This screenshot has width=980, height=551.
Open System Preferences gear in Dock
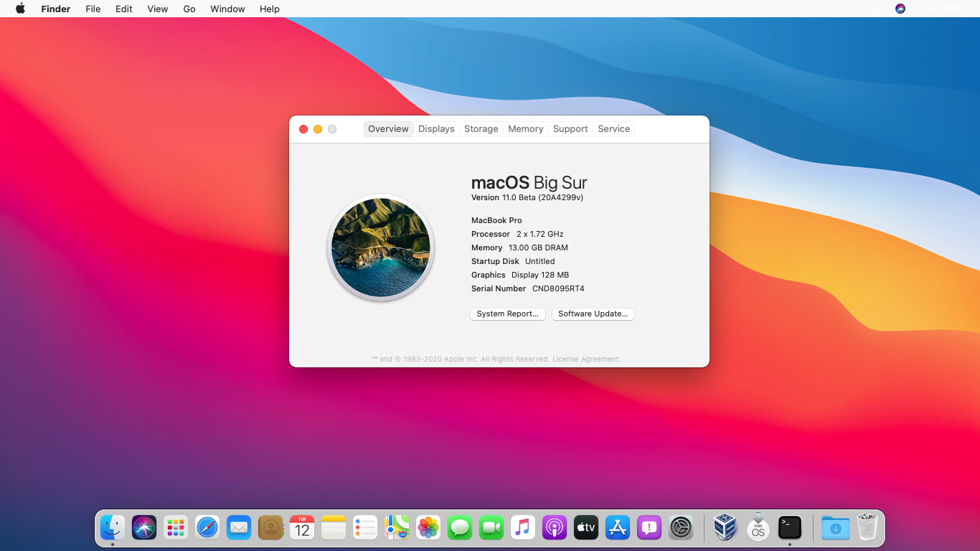click(681, 528)
